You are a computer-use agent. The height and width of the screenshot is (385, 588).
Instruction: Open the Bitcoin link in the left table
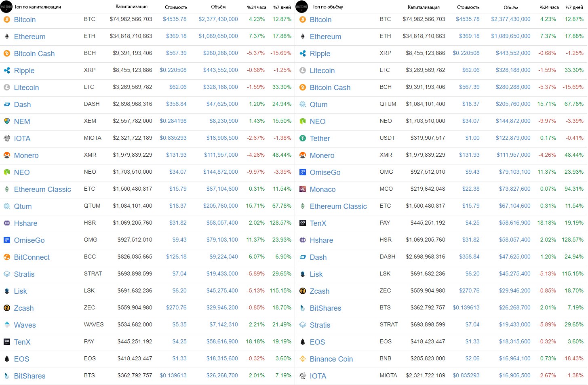pos(25,20)
